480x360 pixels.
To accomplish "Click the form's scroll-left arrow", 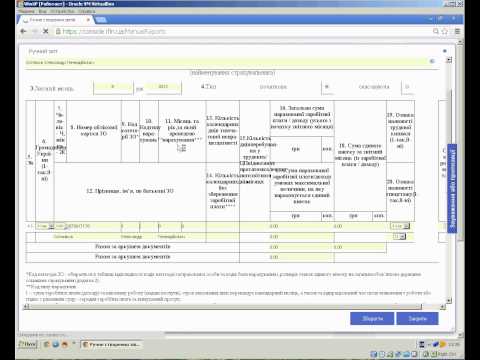I will point(27,307).
